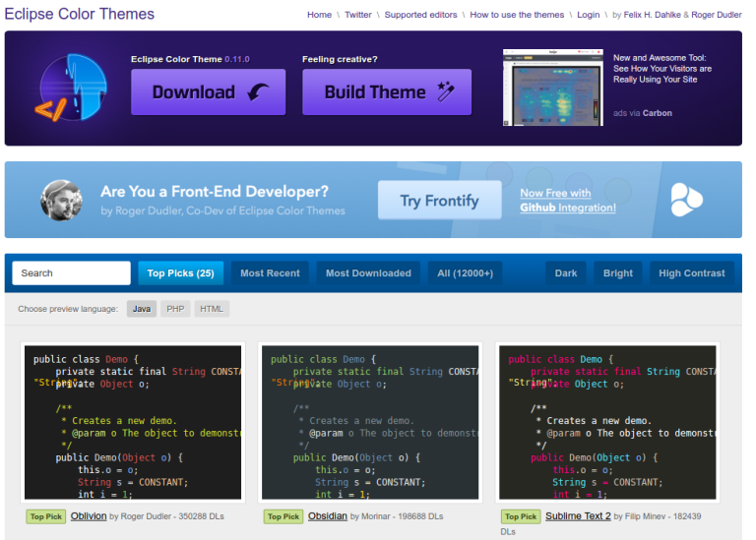Click the 'Eclipse Color Theme 0.11.0' label
The height and width of the screenshot is (540, 756).
pos(190,59)
